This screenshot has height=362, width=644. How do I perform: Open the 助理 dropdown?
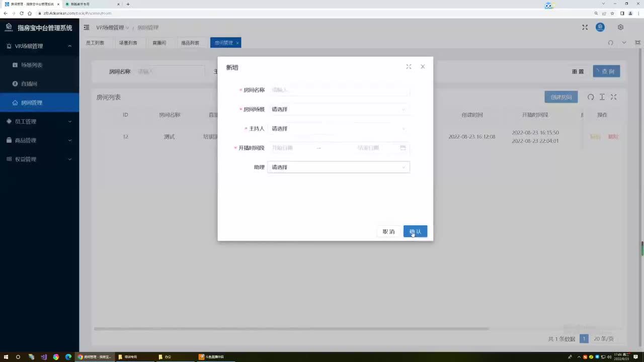coord(338,167)
